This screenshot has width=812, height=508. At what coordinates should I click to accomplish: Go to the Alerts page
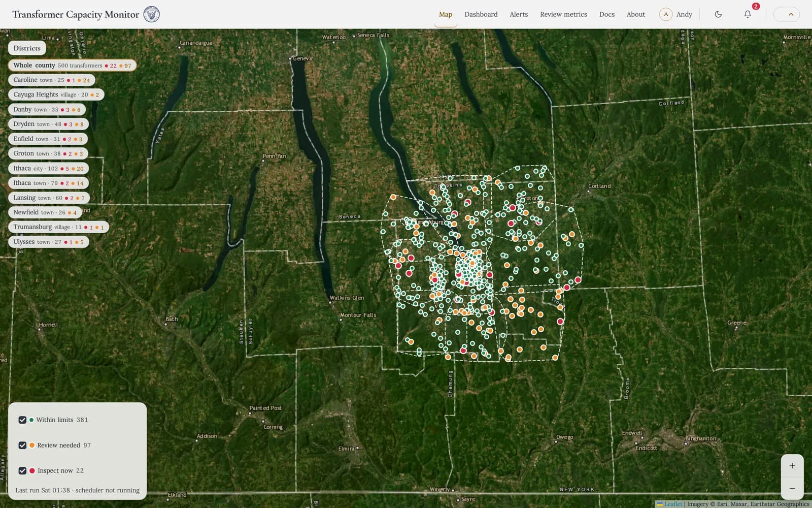coord(518,14)
